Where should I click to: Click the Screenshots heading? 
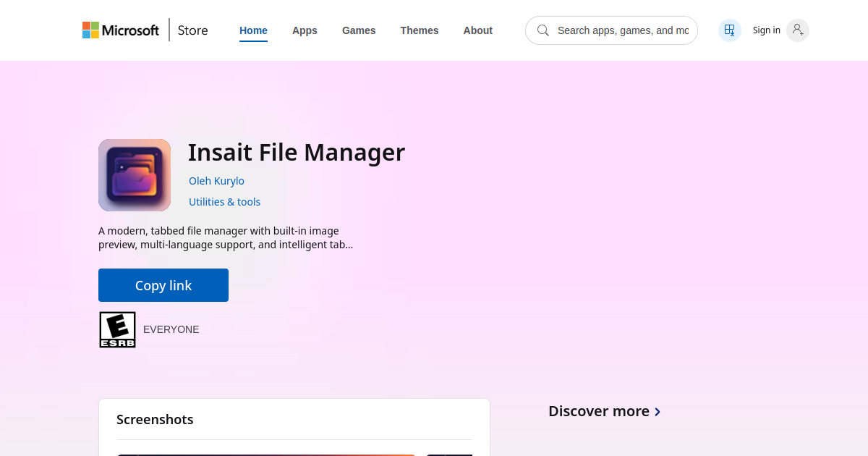tap(155, 420)
